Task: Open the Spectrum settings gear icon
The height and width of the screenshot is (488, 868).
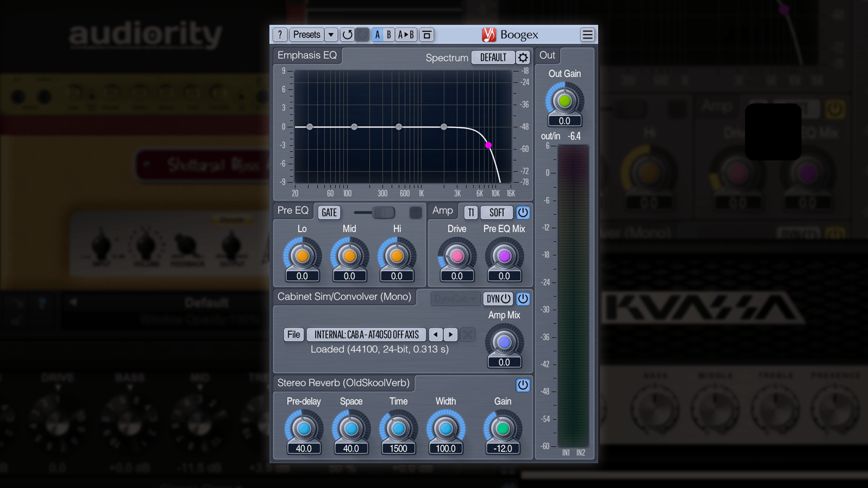Action: [523, 57]
